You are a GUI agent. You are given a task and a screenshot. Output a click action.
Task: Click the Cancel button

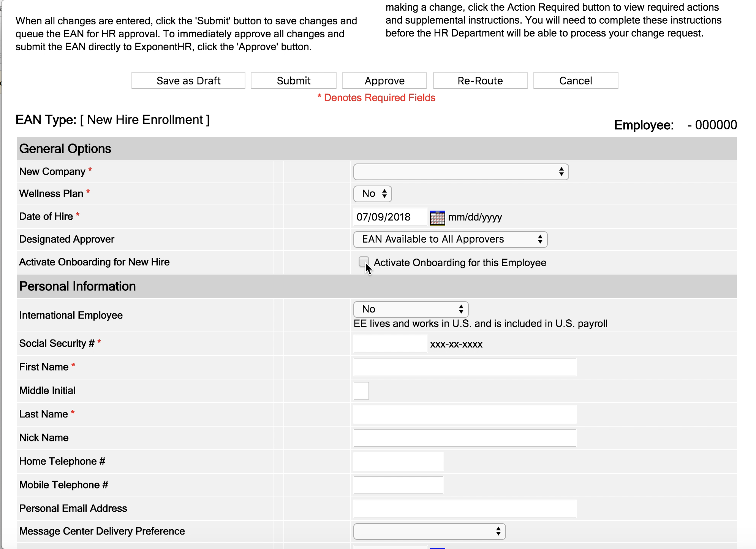[576, 81]
